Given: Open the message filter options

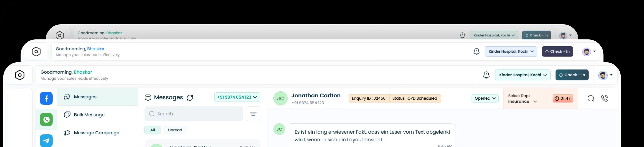Looking at the screenshot, I should coord(253,114).
